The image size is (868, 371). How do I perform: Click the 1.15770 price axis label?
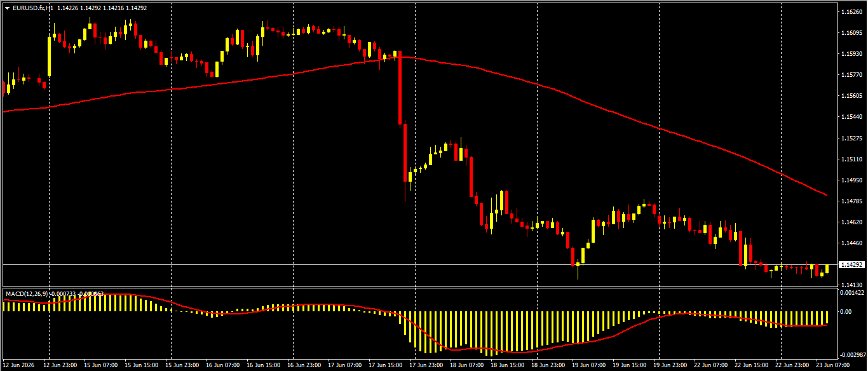pyautogui.click(x=851, y=75)
